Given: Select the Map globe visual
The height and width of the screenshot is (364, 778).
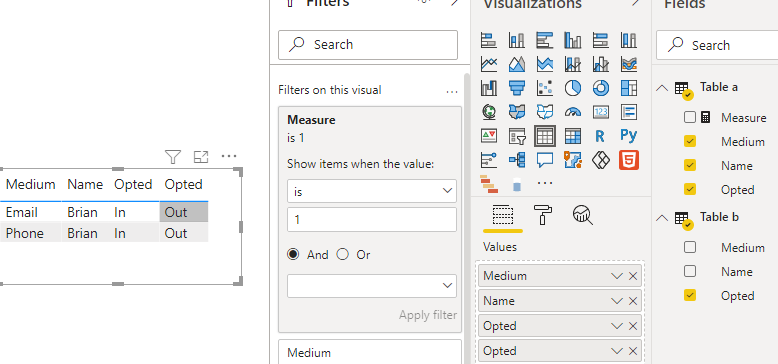Looking at the screenshot, I should (x=489, y=112).
